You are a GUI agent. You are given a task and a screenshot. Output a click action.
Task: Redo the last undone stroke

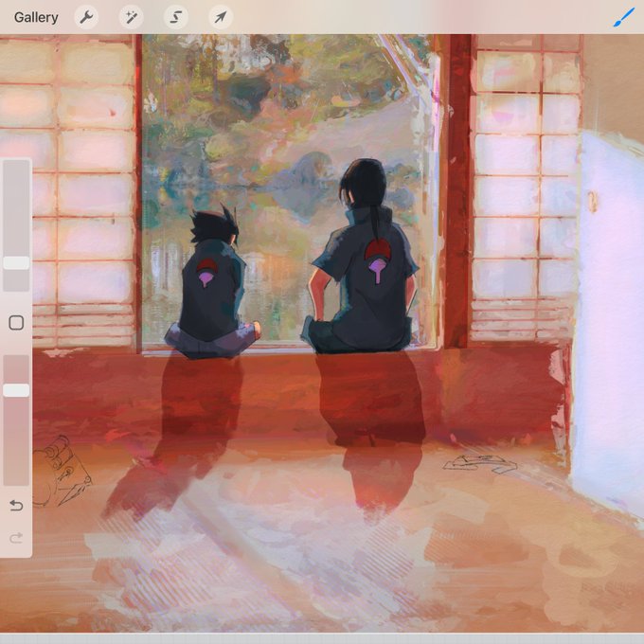click(16, 538)
